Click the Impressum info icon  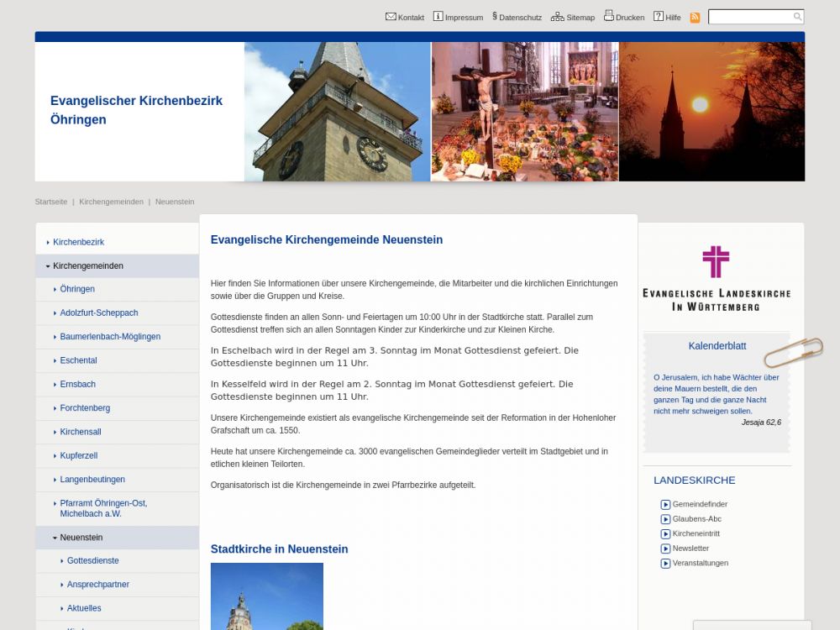pos(438,17)
